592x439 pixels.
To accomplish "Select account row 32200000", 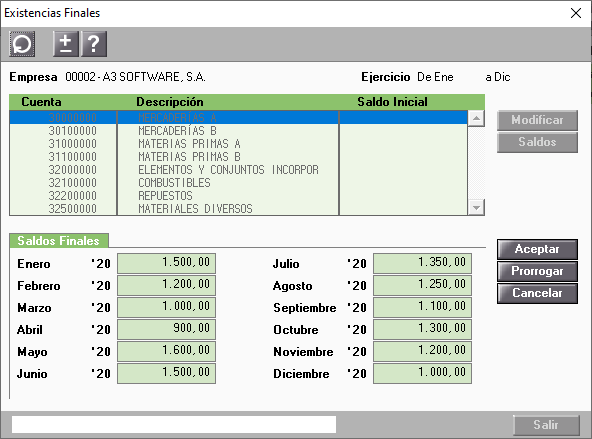I will (x=238, y=196).
